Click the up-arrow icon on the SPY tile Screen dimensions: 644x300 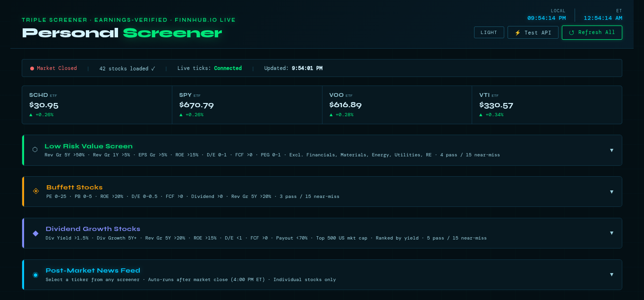pyautogui.click(x=181, y=114)
